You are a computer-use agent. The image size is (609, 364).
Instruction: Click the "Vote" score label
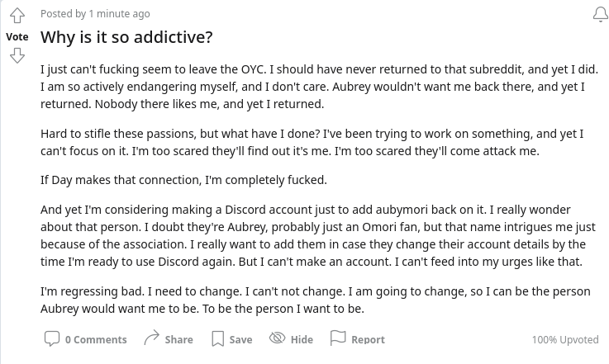tap(17, 36)
